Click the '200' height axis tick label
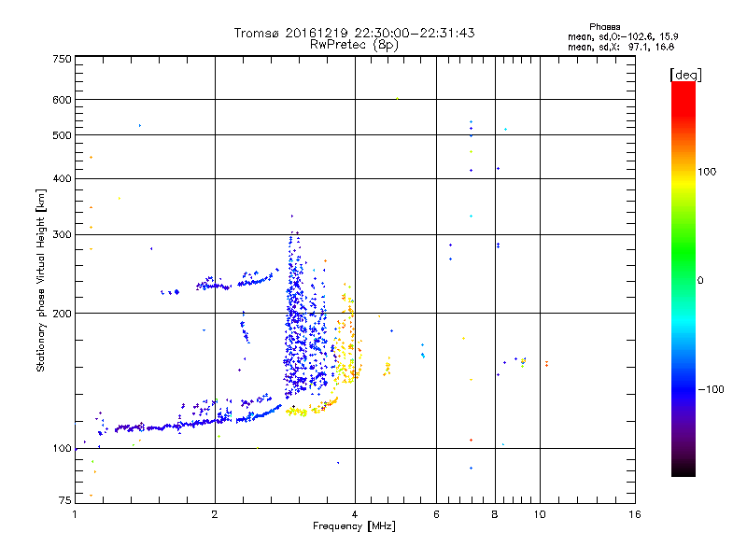Screen dimensions: 747x560 click(x=62, y=314)
